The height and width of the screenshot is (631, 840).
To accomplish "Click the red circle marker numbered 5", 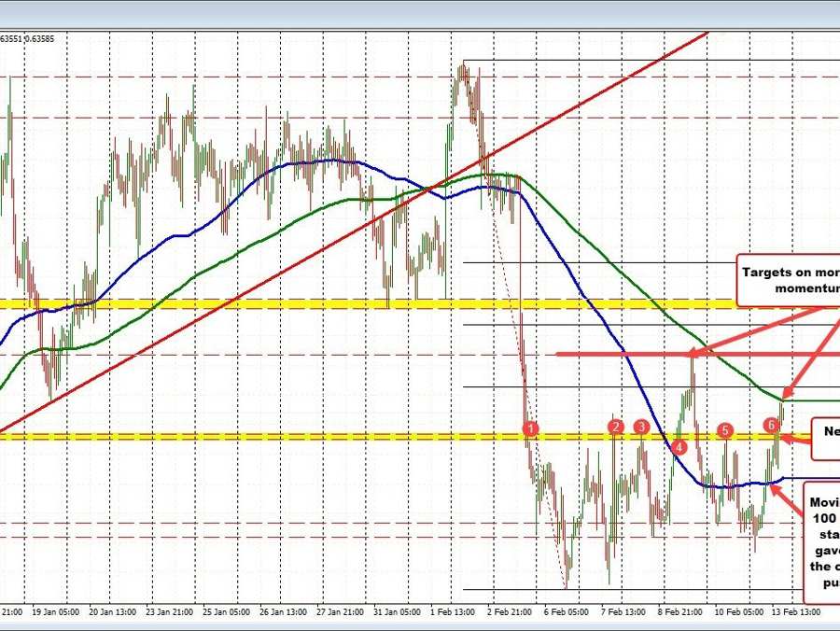I will pos(725,430).
